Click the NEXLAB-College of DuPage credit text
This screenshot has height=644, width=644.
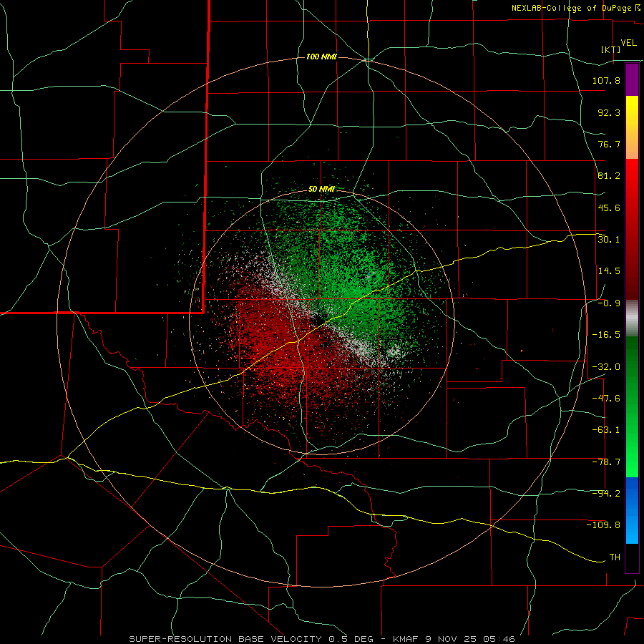click(575, 8)
